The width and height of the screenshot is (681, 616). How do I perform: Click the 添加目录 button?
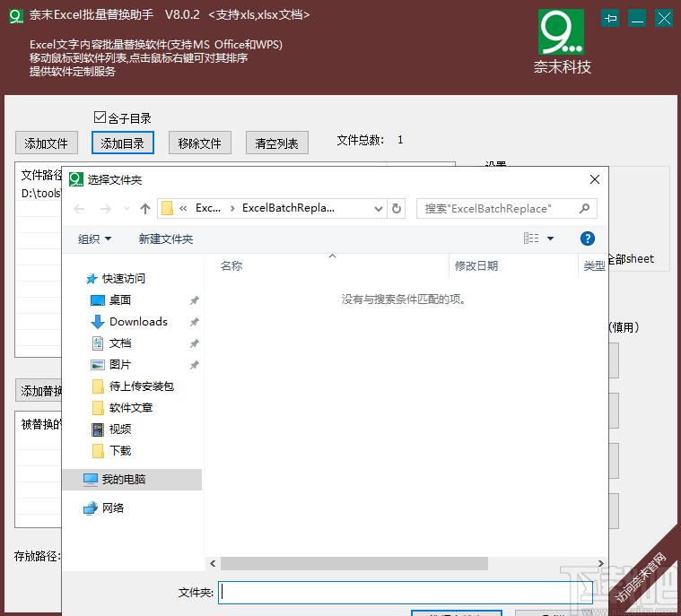click(x=123, y=143)
